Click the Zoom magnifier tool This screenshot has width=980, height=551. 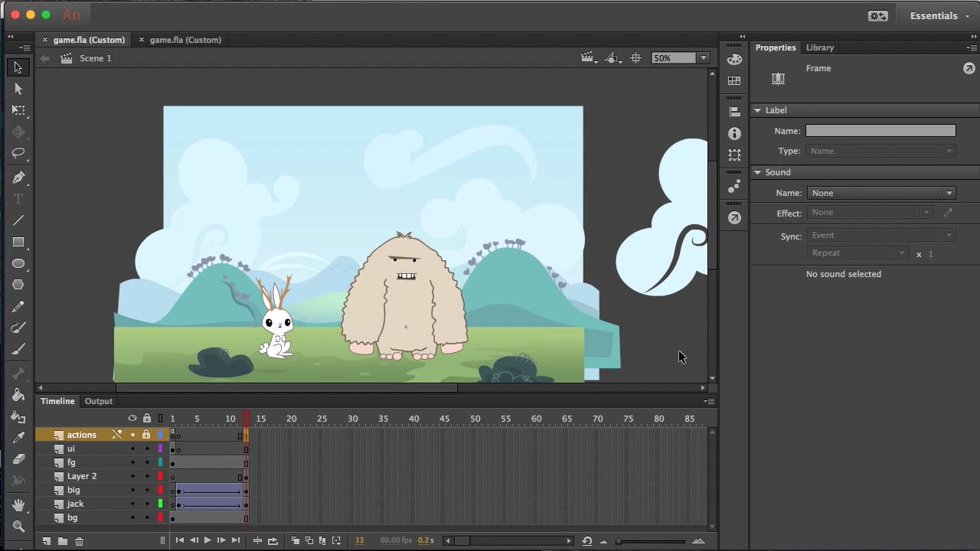(x=18, y=527)
